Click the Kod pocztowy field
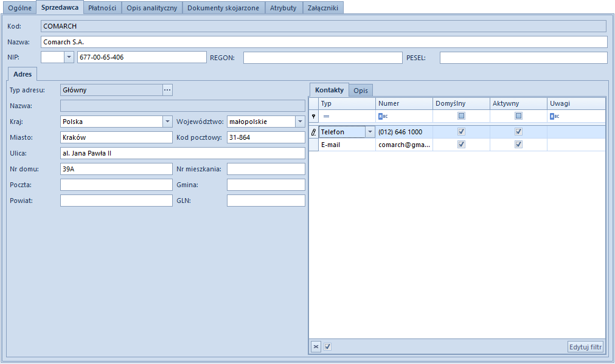The image size is (615, 364). click(266, 137)
